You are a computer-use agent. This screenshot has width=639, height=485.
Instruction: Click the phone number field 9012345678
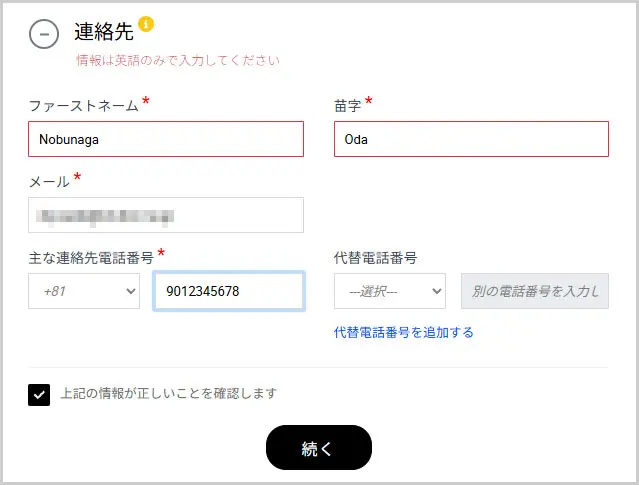[x=228, y=291]
